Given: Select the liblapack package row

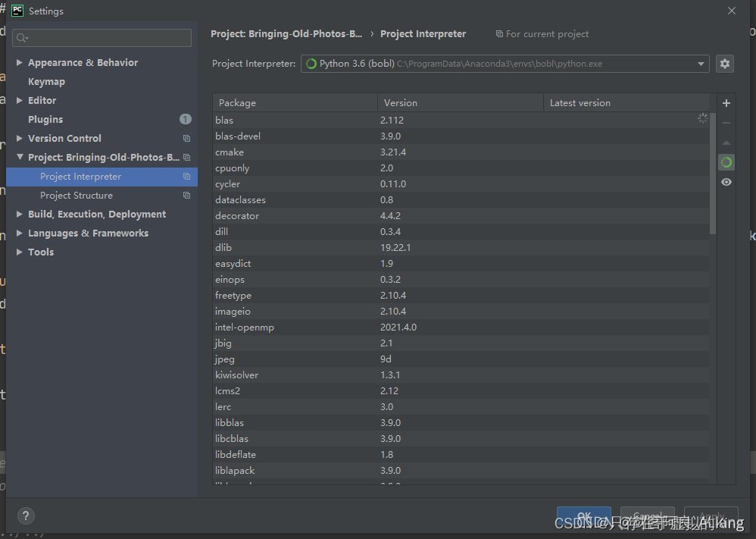Looking at the screenshot, I should pos(461,471).
